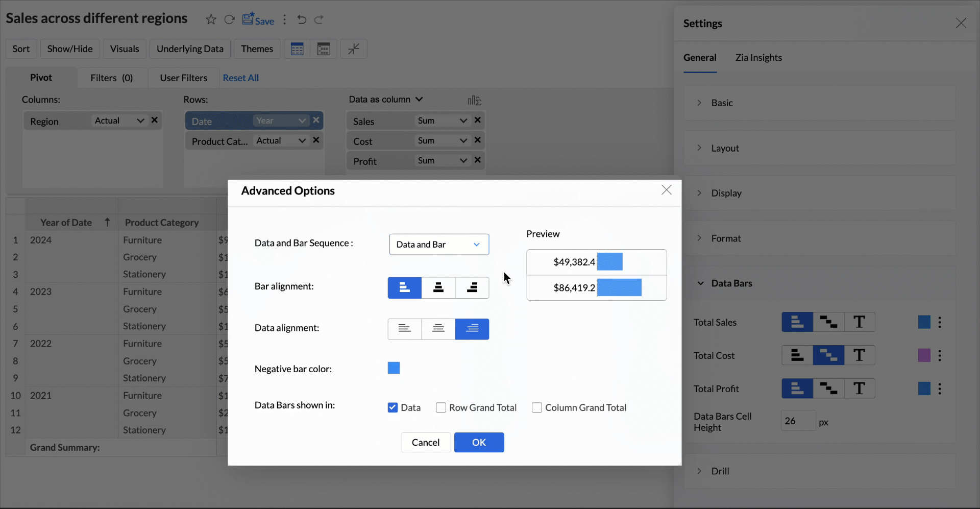Switch to the Filters (0) tab
The width and height of the screenshot is (980, 509).
112,78
